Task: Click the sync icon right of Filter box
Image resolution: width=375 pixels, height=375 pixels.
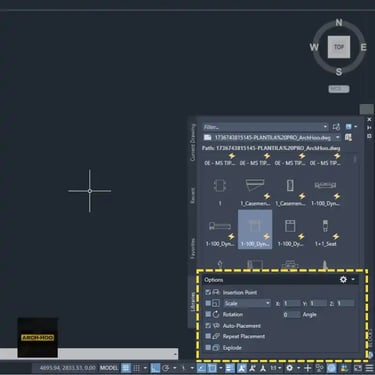Action: (336, 127)
